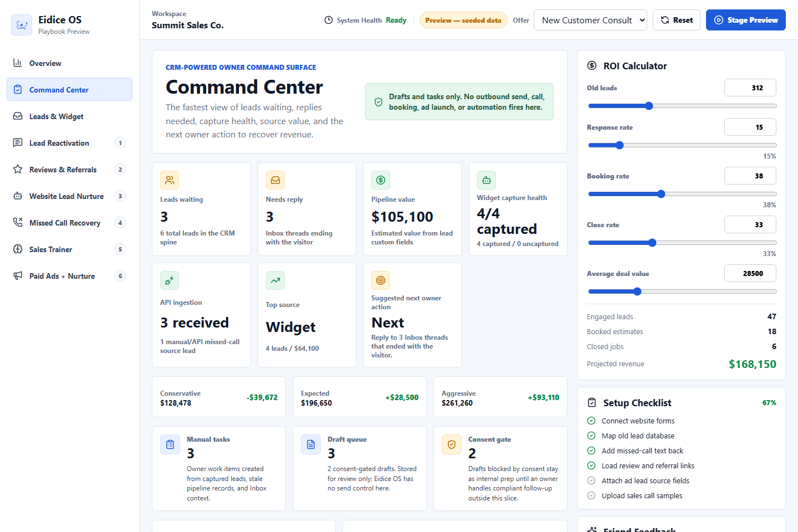The height and width of the screenshot is (532, 798).
Task: Open the Overview page
Action: [69, 63]
